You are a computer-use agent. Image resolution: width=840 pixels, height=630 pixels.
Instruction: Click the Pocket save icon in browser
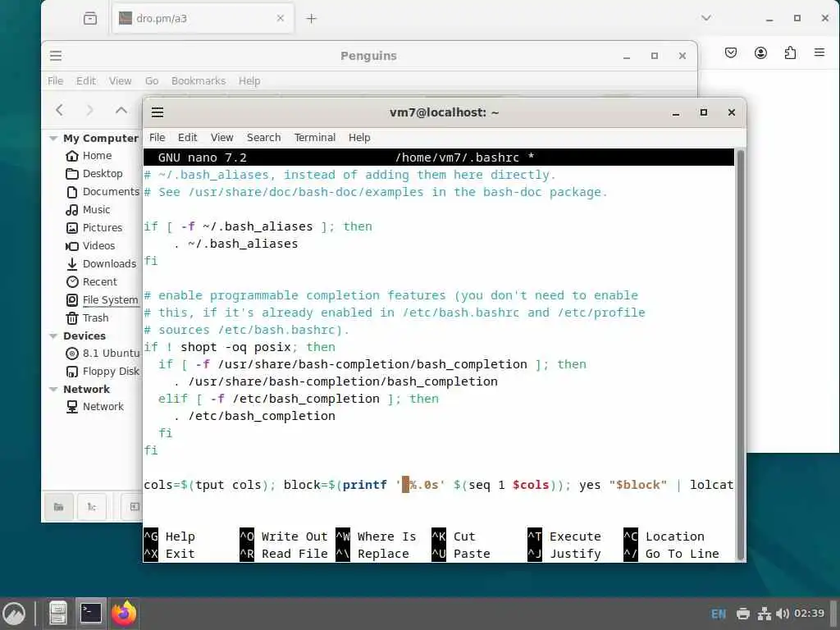[731, 52]
